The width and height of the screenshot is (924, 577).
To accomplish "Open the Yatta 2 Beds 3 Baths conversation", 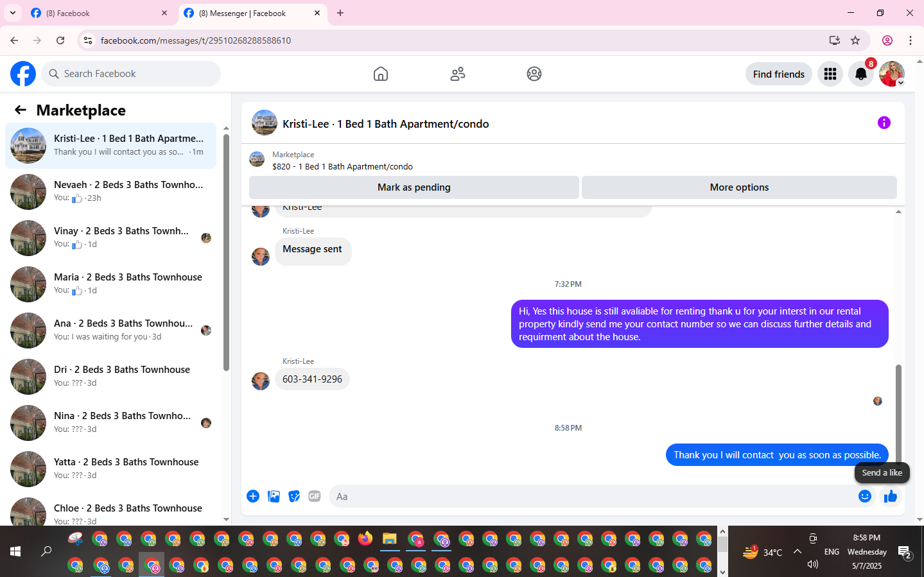I will point(110,469).
